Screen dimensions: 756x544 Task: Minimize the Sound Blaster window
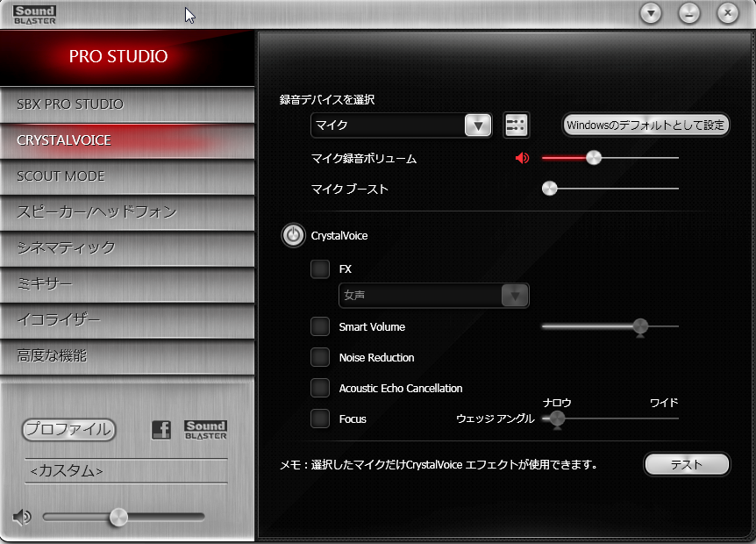point(689,13)
